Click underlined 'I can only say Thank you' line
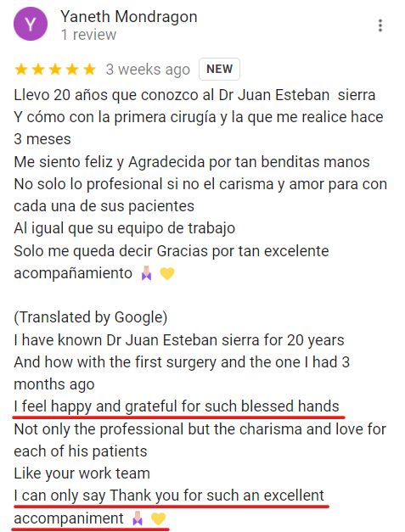Screen dimensions: 405x532 [169, 496]
